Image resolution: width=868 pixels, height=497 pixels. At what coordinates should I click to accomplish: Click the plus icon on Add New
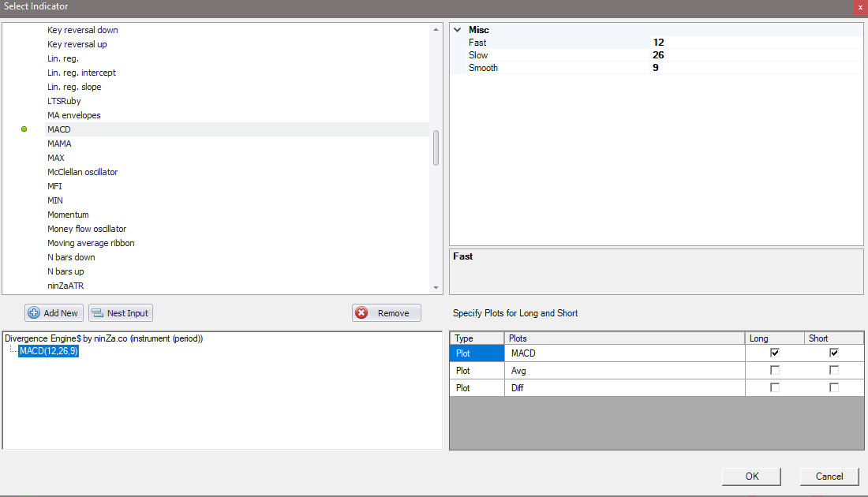pyautogui.click(x=34, y=312)
